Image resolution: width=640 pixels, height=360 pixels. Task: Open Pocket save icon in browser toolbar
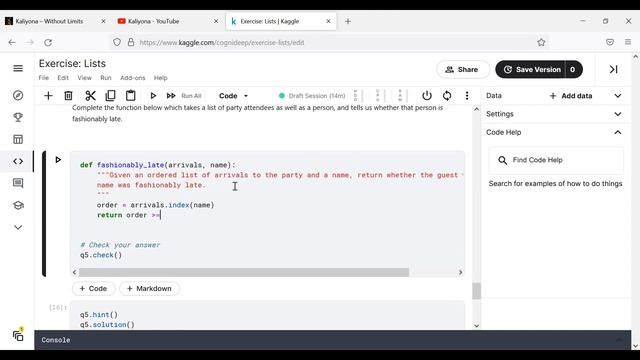pos(610,42)
